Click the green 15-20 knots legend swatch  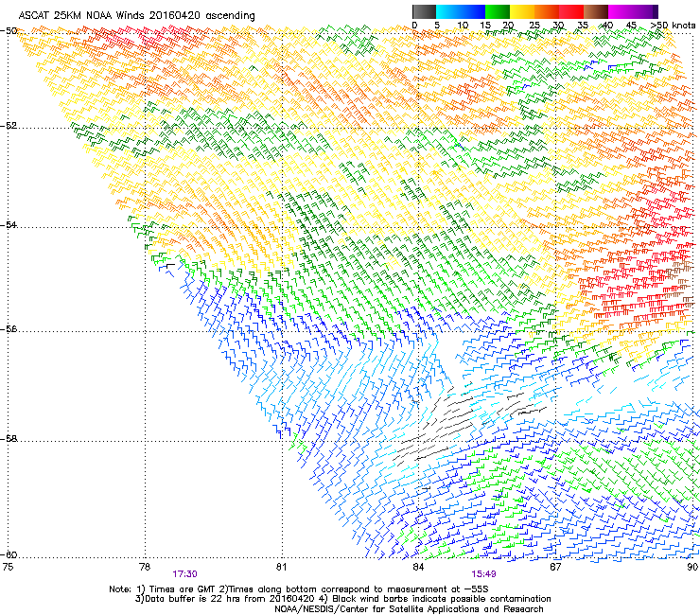498,11
